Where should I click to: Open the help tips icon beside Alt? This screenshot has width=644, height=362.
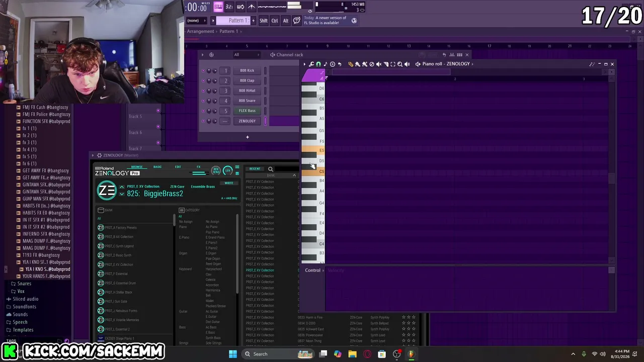297,21
